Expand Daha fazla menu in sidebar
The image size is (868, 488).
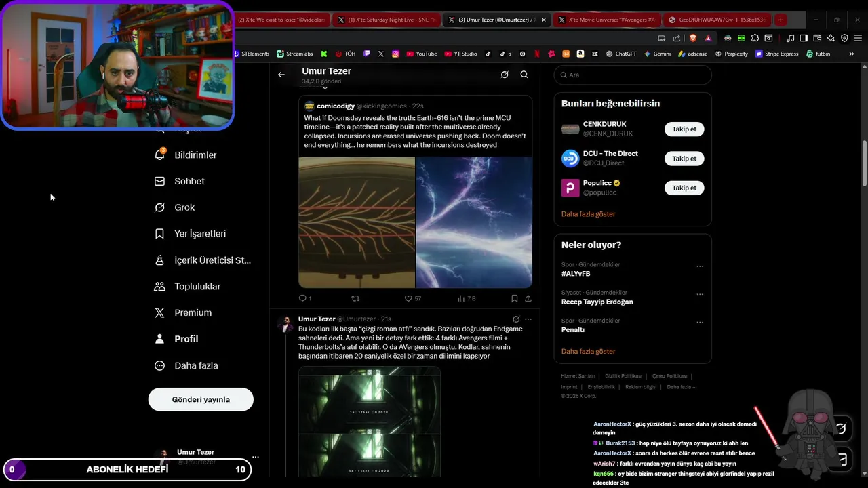[x=186, y=365]
